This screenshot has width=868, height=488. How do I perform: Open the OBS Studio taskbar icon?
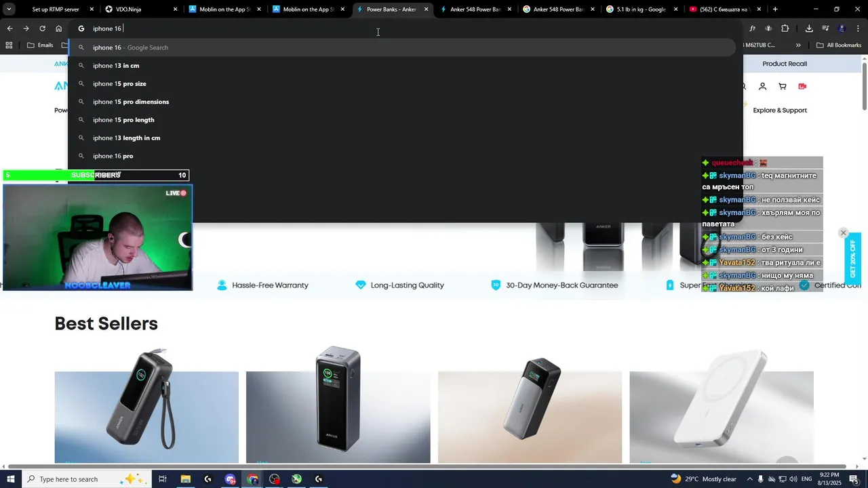click(x=275, y=479)
